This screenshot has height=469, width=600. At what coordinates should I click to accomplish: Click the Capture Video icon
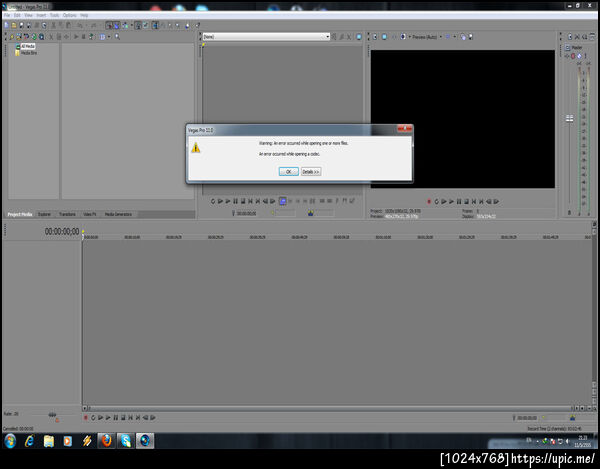[x=26, y=37]
